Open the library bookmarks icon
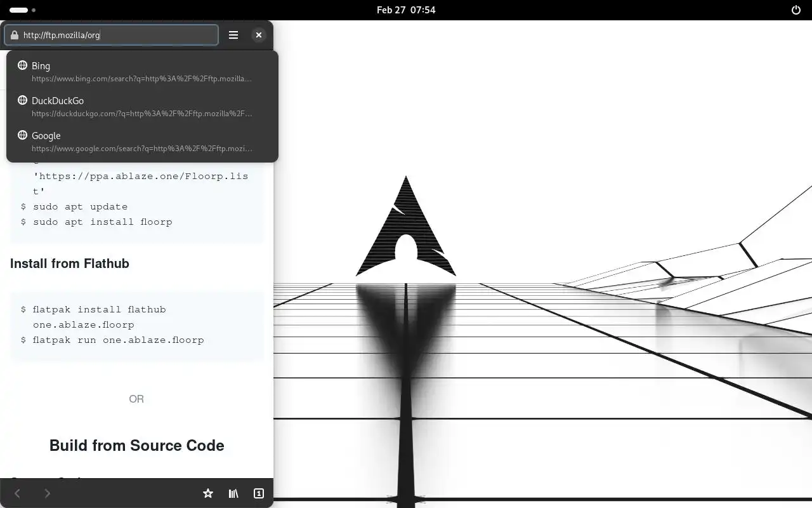 (x=233, y=493)
